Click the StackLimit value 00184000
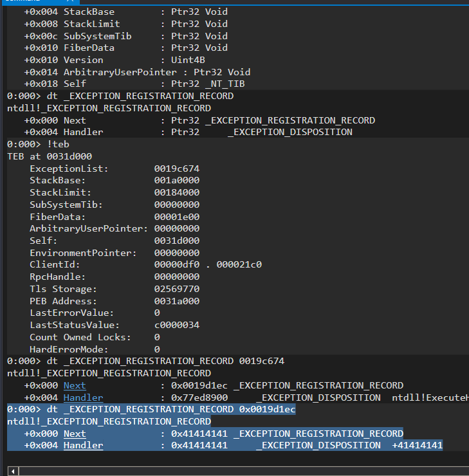Image resolution: width=469 pixels, height=476 pixels. coord(176,192)
